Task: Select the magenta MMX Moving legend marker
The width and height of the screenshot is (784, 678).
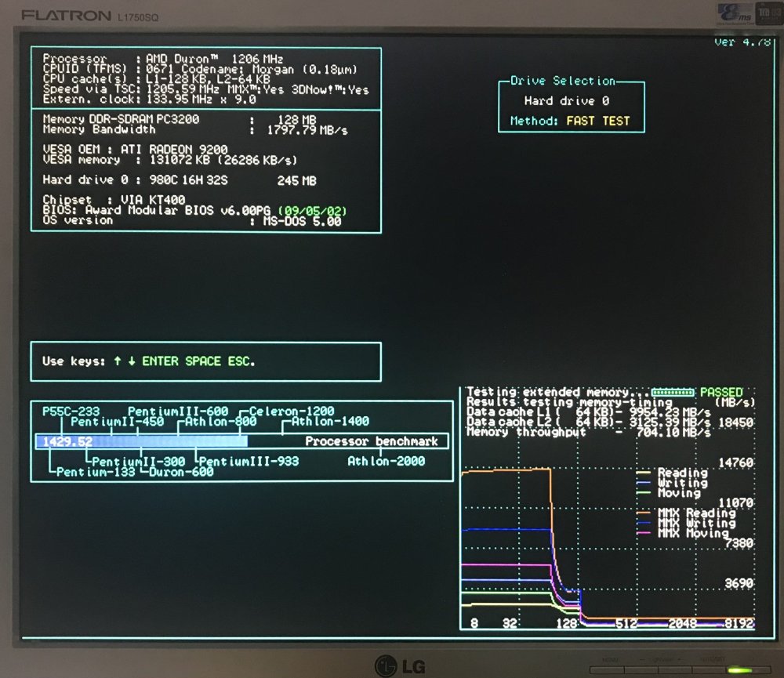Action: [x=644, y=532]
